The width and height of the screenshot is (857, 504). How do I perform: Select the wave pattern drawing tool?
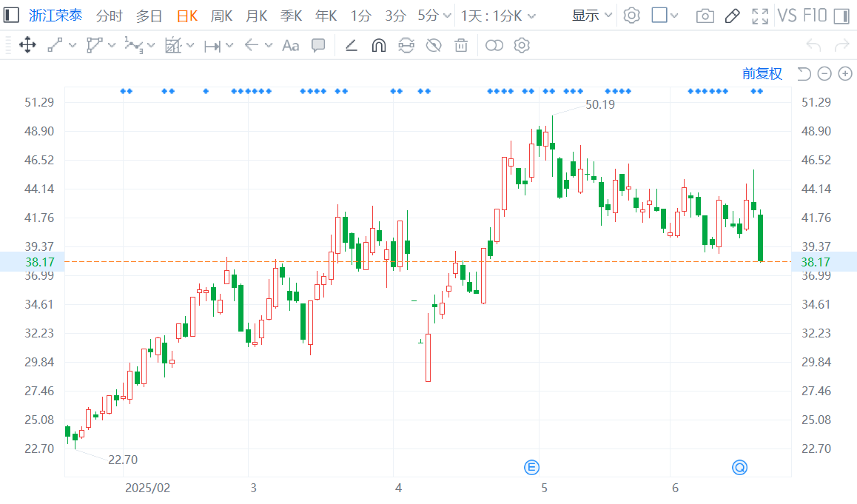(x=133, y=45)
